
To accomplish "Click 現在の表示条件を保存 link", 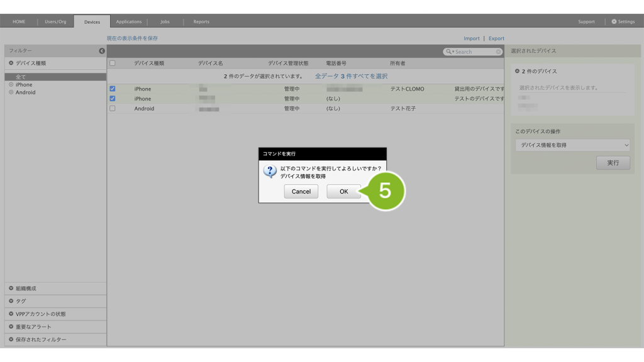I will [x=132, y=38].
